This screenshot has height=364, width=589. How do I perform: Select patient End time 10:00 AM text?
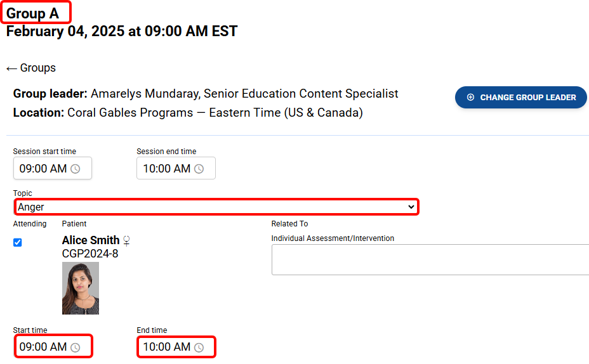pos(166,347)
